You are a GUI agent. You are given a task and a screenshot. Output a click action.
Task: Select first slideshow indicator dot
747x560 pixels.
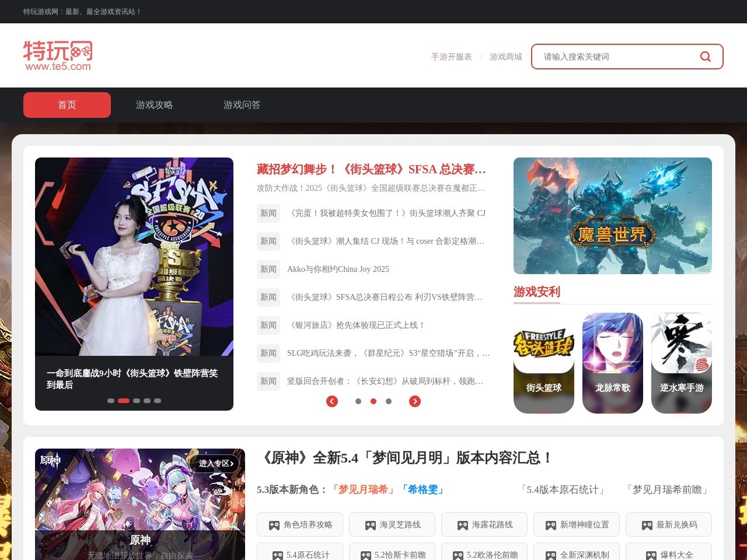pos(111,401)
